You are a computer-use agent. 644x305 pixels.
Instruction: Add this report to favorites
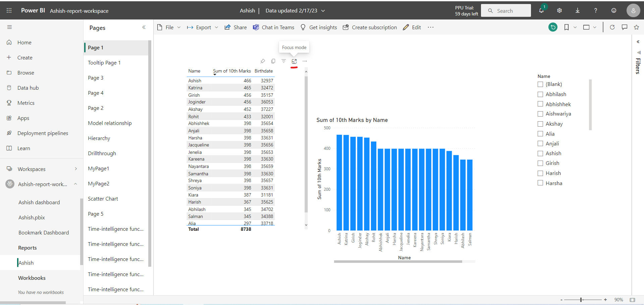click(636, 27)
